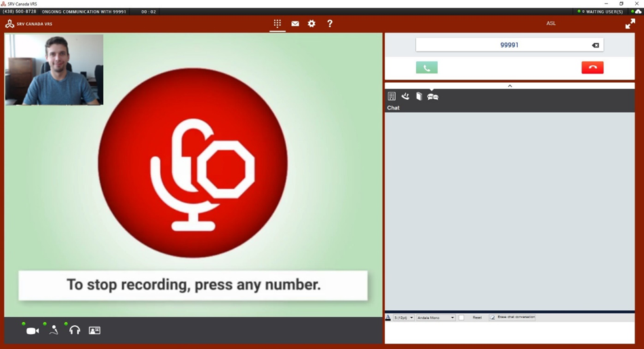Image resolution: width=644 pixels, height=349 pixels.
Task: Open the settings gear
Action: pyautogui.click(x=311, y=24)
